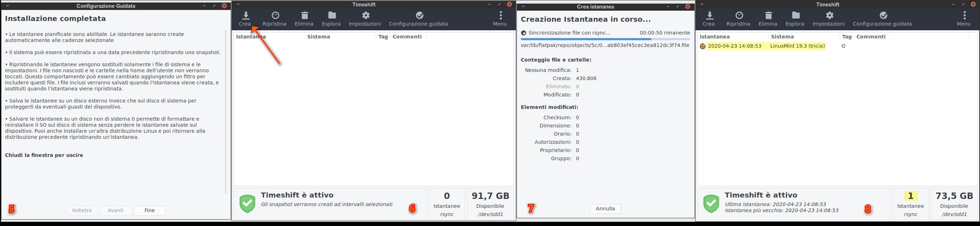
Task: Click Chiudi la finestra per uscire text
Action: click(44, 155)
